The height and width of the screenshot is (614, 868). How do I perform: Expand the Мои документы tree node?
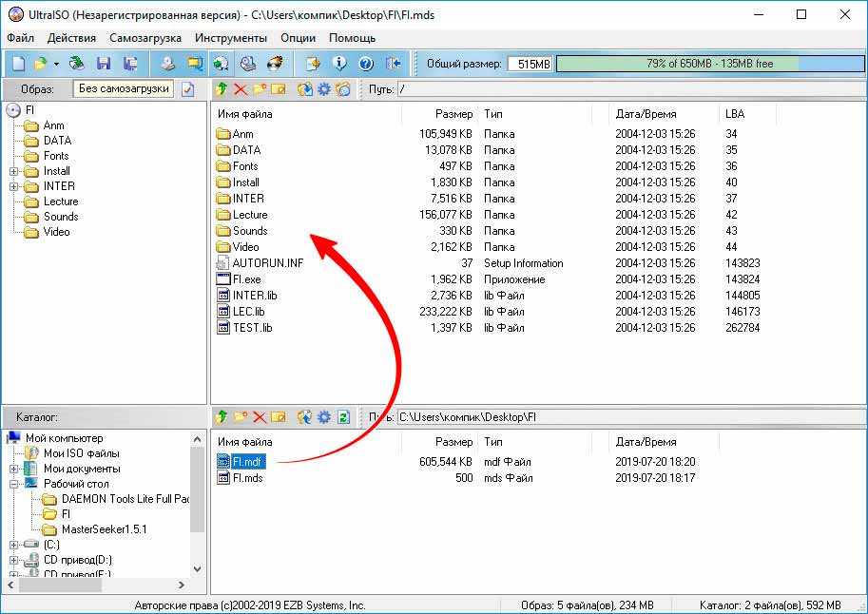14,469
